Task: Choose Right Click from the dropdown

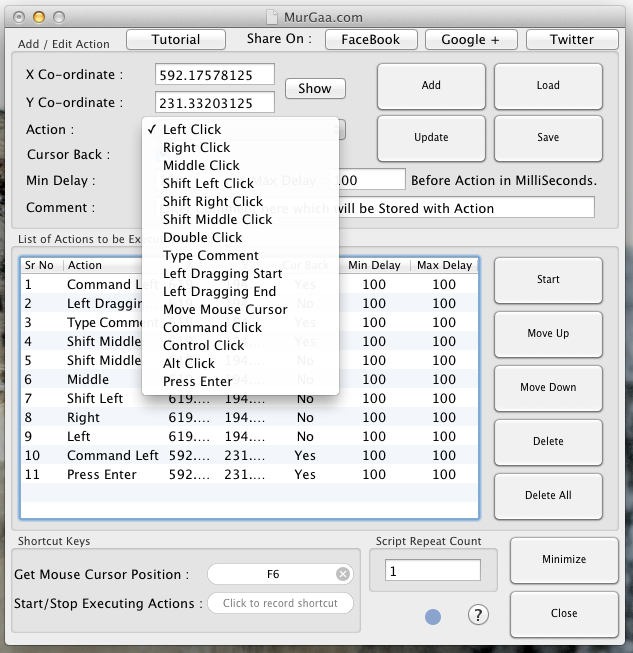Action: click(x=240, y=147)
